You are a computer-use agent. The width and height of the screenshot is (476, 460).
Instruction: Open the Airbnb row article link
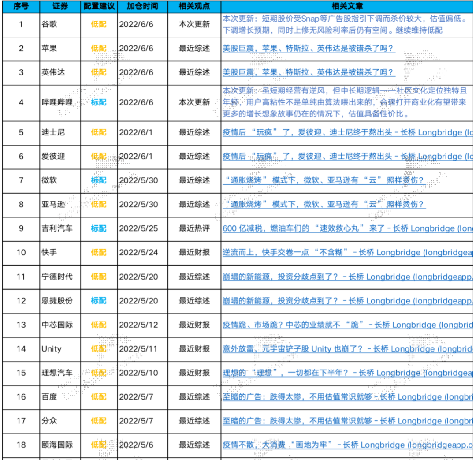point(348,157)
